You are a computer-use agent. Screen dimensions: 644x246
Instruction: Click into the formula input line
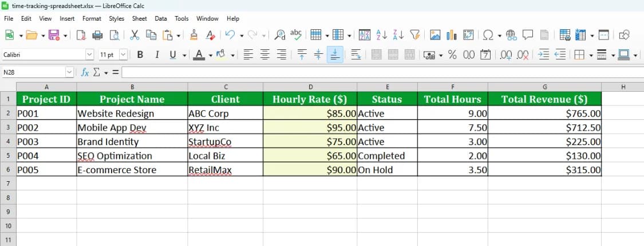click(x=383, y=72)
